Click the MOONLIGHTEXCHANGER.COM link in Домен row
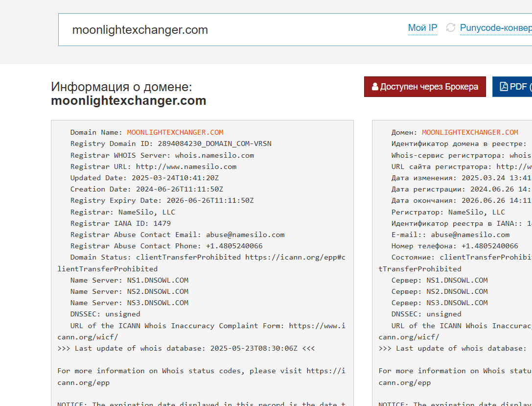 [x=470, y=132]
